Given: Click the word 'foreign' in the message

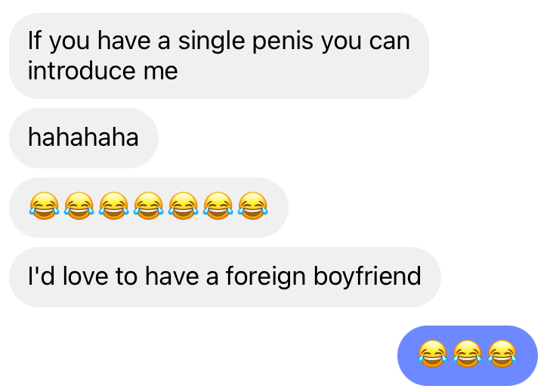Looking at the screenshot, I should pos(266,277).
